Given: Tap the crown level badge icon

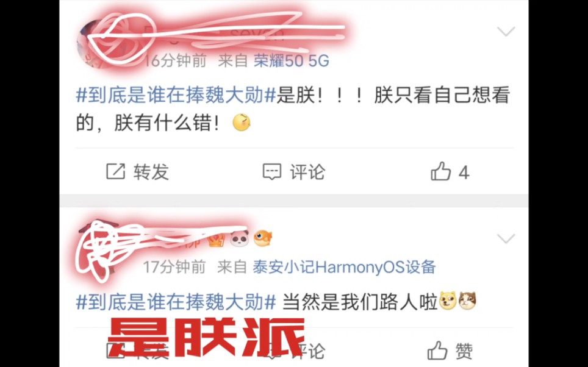Looking at the screenshot, I should pyautogui.click(x=217, y=240).
